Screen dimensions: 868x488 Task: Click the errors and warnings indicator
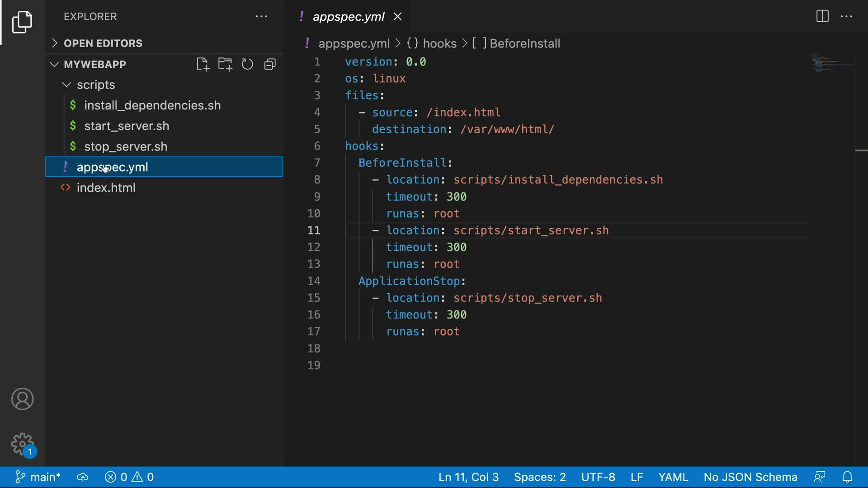(x=129, y=477)
